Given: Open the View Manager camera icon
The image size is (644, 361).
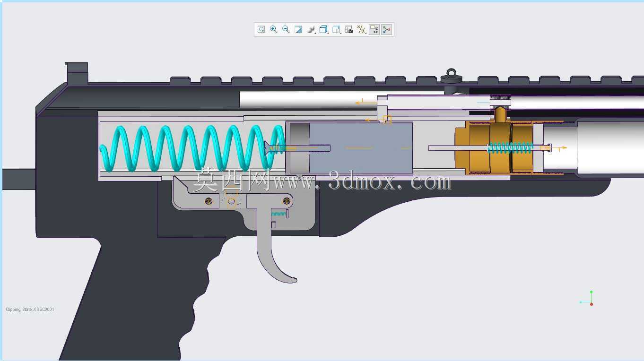Looking at the screenshot, I should (x=349, y=29).
